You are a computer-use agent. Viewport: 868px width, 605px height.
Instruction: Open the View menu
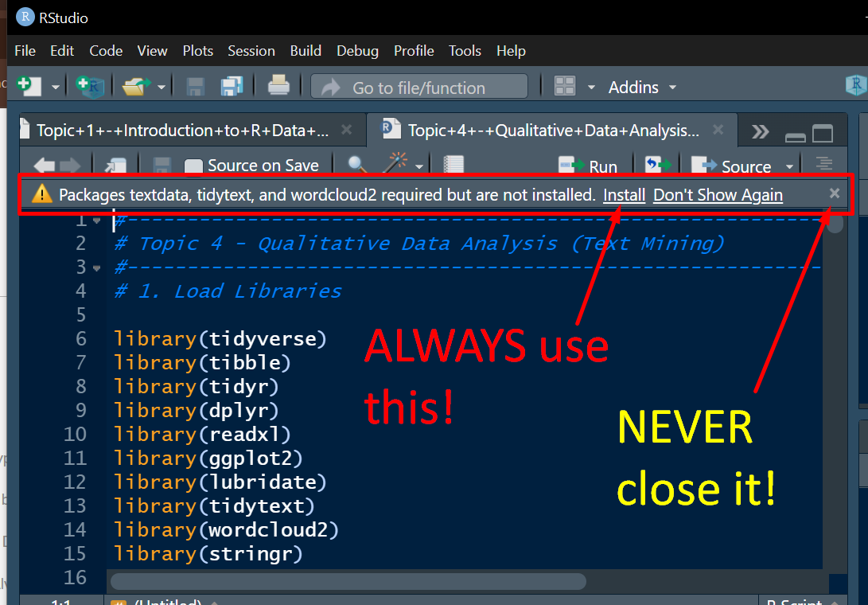[152, 51]
